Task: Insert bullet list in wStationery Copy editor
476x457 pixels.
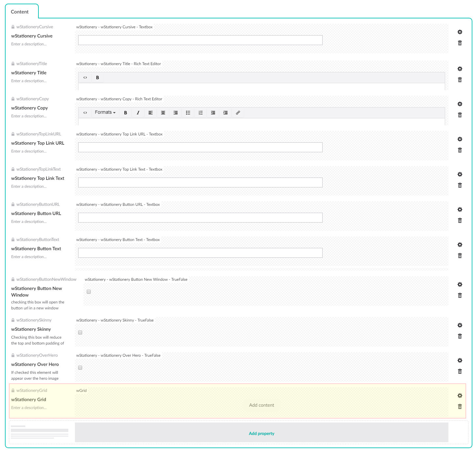Action: (188, 113)
